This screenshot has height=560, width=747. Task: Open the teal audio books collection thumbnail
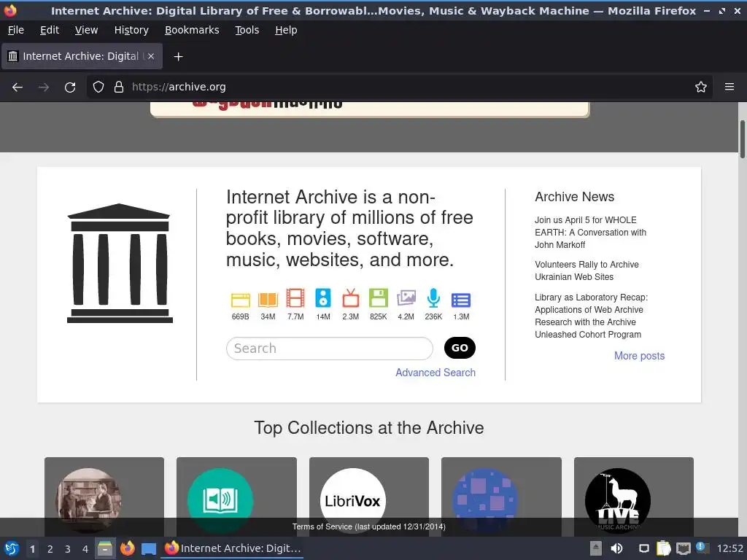(x=220, y=500)
